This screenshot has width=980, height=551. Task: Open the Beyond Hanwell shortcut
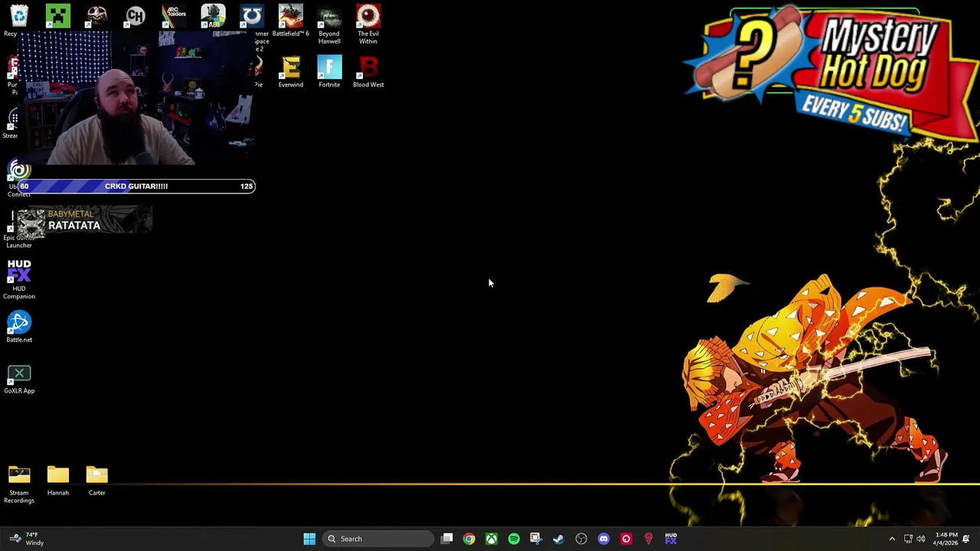coord(329,24)
